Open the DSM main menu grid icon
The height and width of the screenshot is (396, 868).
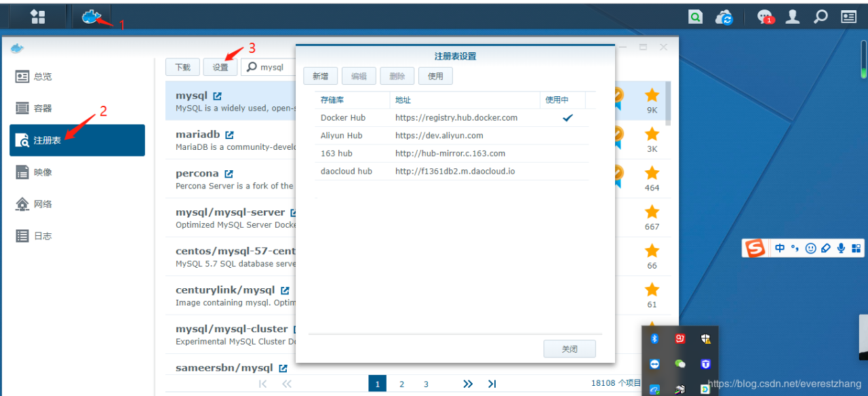[x=38, y=17]
